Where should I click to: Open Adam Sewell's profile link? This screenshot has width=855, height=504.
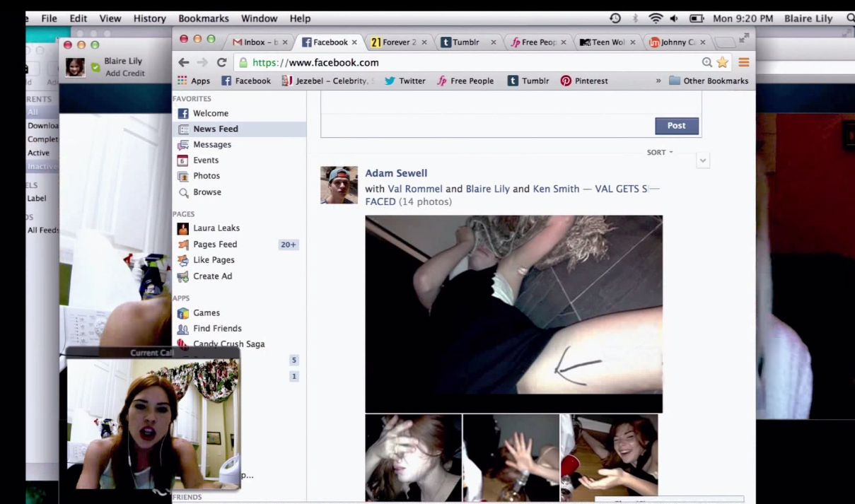click(x=396, y=173)
